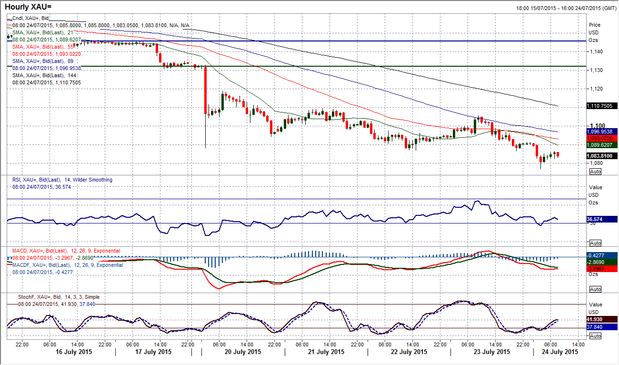619x365 pixels.
Task: Click the red 1,093.0220 price tag
Action: (x=602, y=139)
